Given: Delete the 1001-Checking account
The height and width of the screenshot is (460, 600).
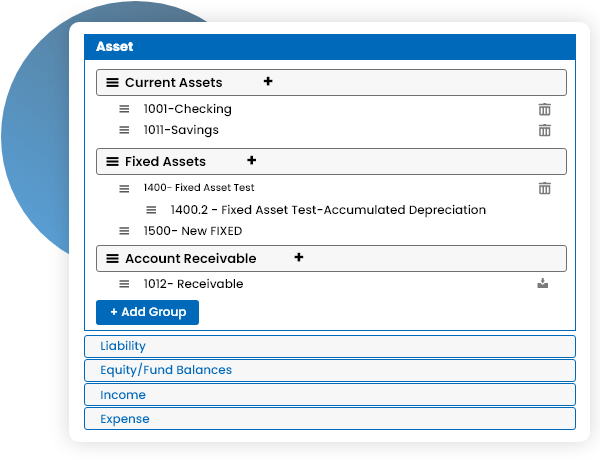Looking at the screenshot, I should tap(545, 109).
